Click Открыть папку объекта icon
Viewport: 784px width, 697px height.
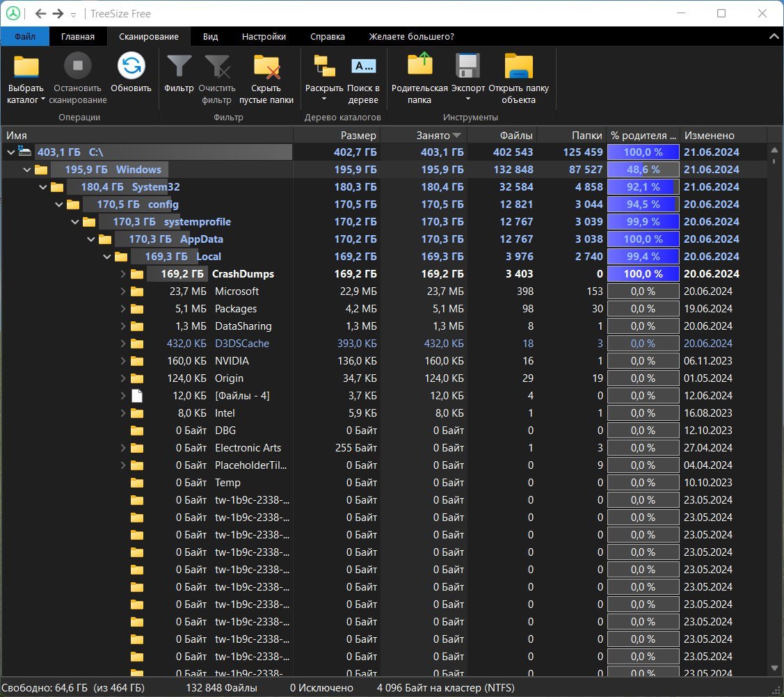pyautogui.click(x=518, y=66)
